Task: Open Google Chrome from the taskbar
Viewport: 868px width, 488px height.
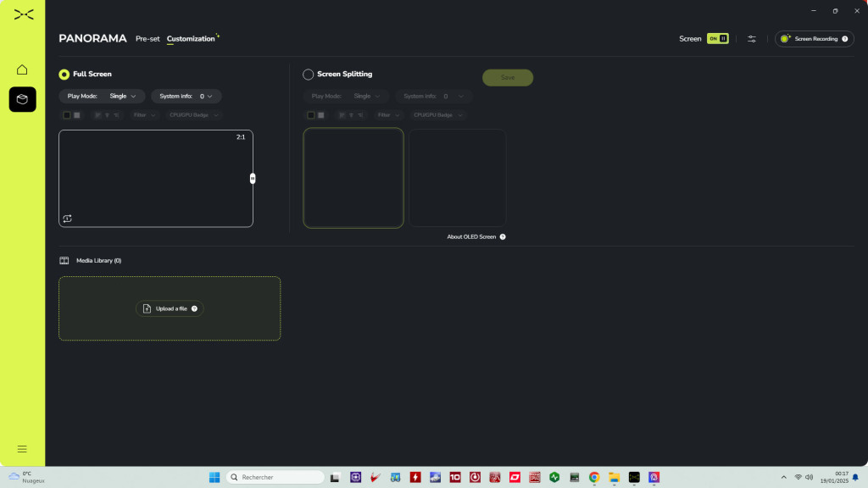Action: click(594, 478)
